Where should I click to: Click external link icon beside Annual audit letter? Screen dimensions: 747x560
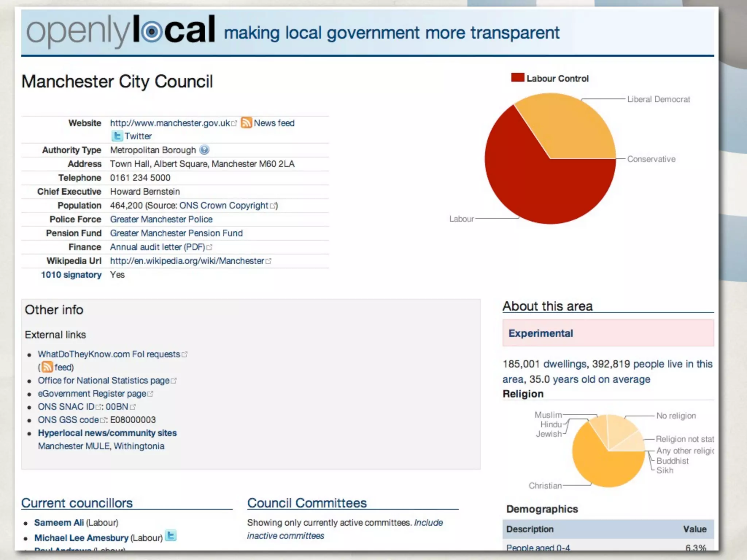(209, 248)
